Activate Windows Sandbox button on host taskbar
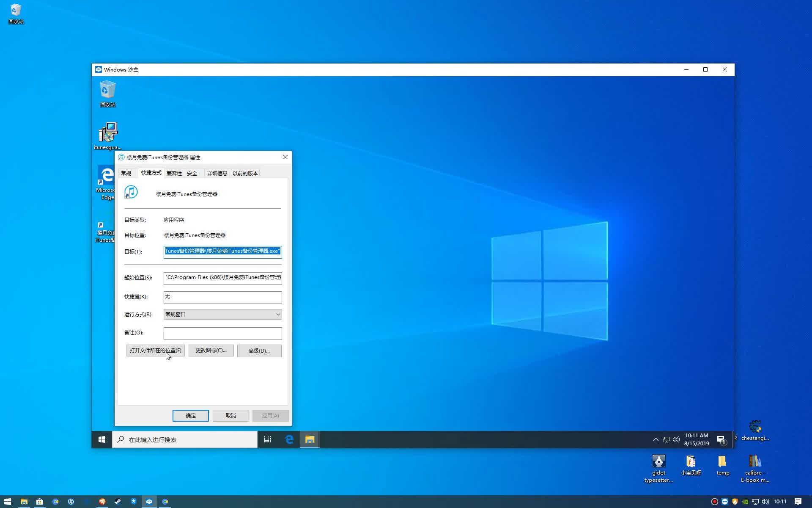 pyautogui.click(x=149, y=502)
